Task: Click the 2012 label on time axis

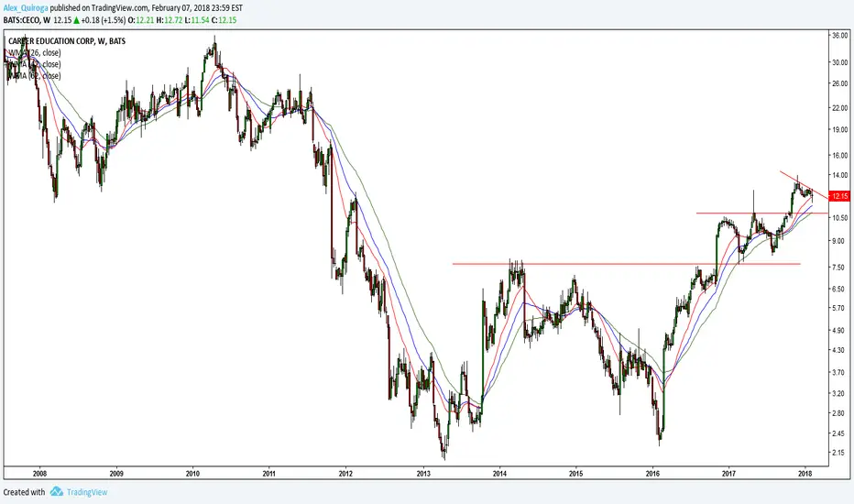Action: pos(345,474)
